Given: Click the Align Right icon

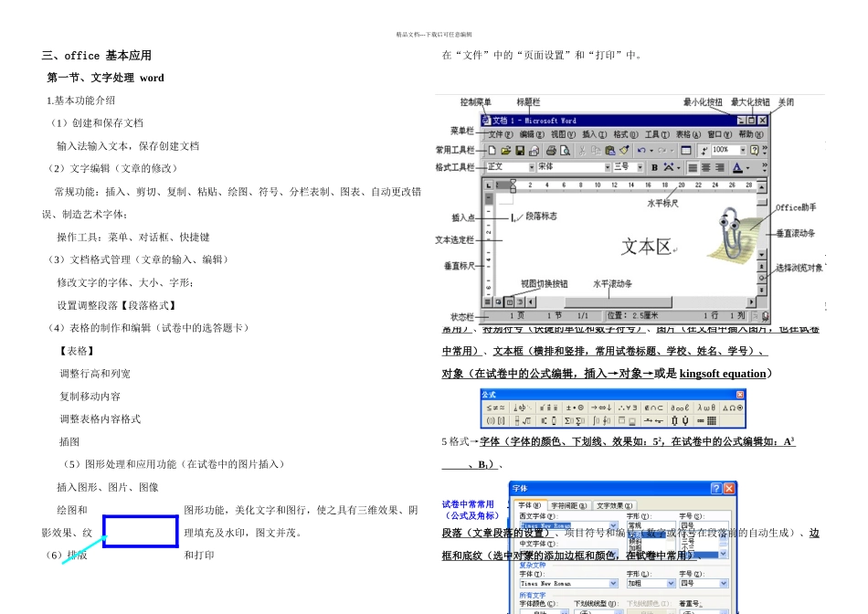Looking at the screenshot, I should [x=720, y=167].
